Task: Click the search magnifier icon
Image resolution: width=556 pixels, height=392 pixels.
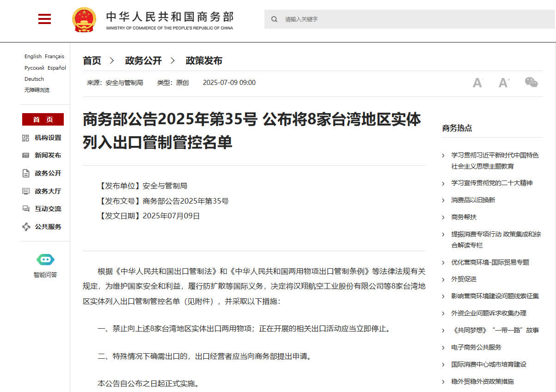Action: [275, 19]
